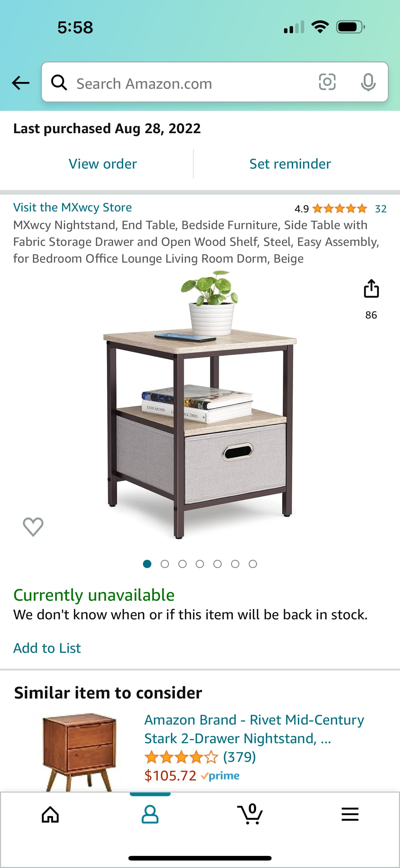Tap the Set reminder link

tap(290, 164)
